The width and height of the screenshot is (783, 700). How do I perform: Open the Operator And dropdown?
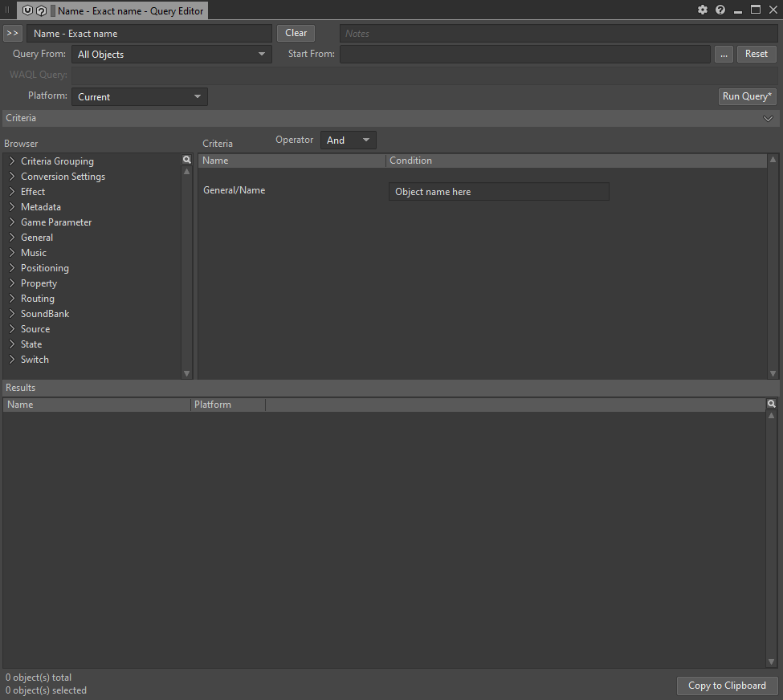coord(348,140)
